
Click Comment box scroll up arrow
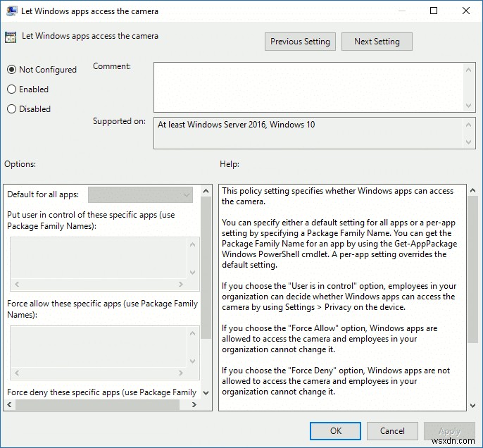(x=468, y=70)
